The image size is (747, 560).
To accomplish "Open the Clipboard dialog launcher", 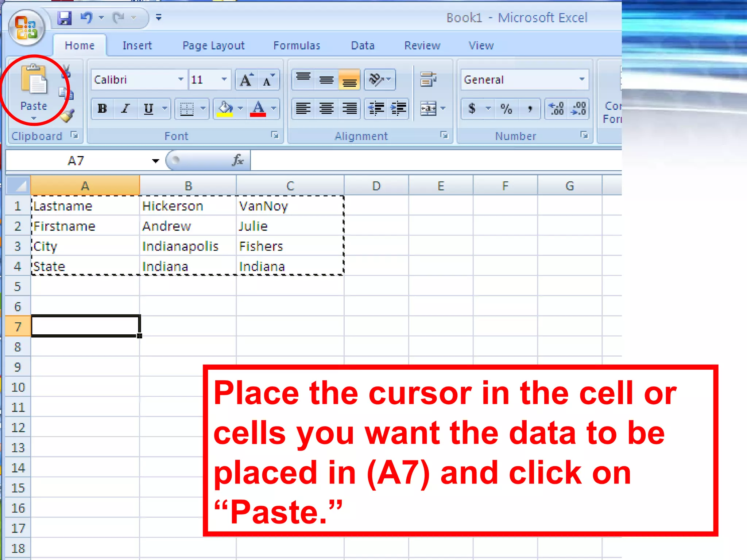I will (74, 135).
